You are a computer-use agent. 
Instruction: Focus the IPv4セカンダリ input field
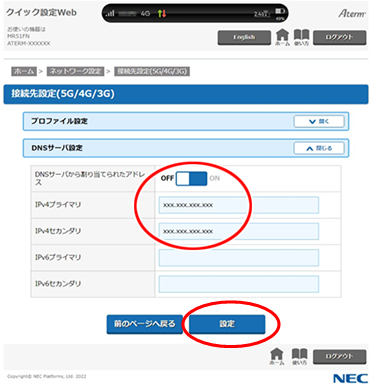[x=239, y=231]
